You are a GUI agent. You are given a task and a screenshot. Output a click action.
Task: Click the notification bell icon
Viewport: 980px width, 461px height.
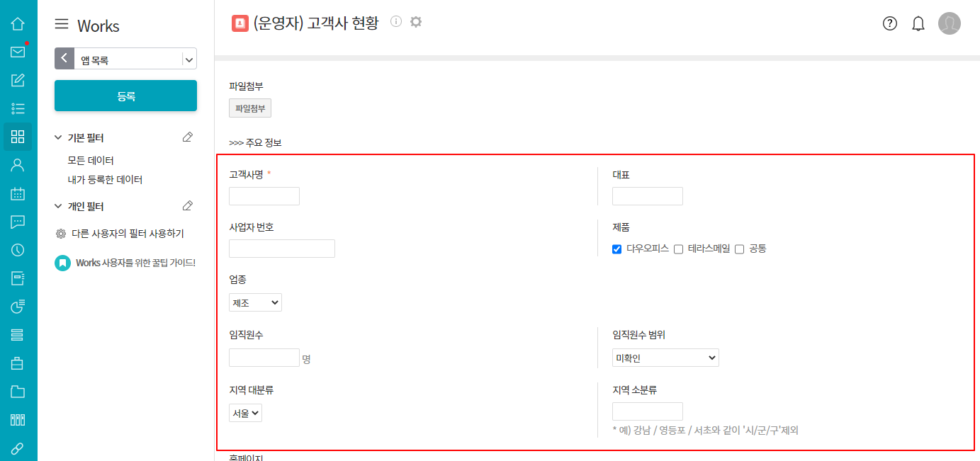918,23
